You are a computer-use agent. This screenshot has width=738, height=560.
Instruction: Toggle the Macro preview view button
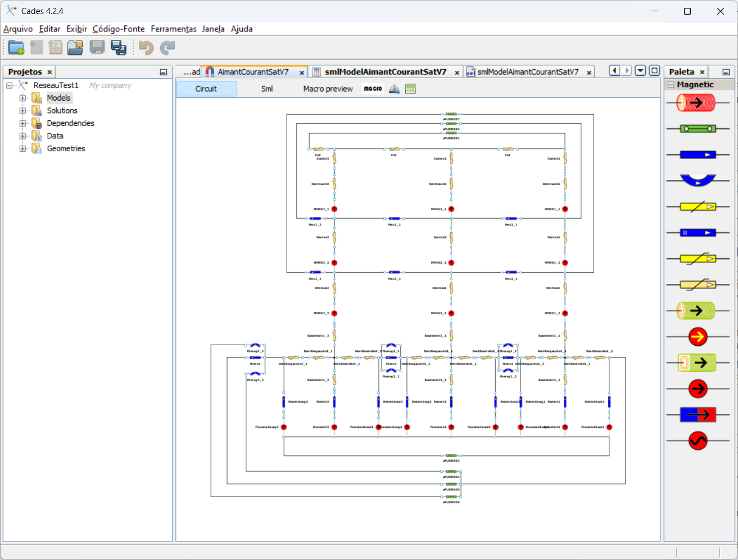[328, 89]
